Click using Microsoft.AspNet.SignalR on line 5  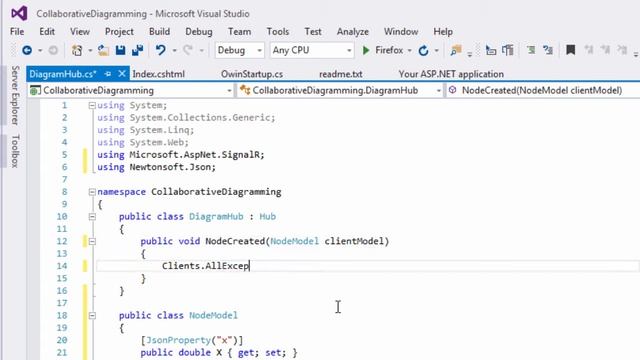coord(181,155)
